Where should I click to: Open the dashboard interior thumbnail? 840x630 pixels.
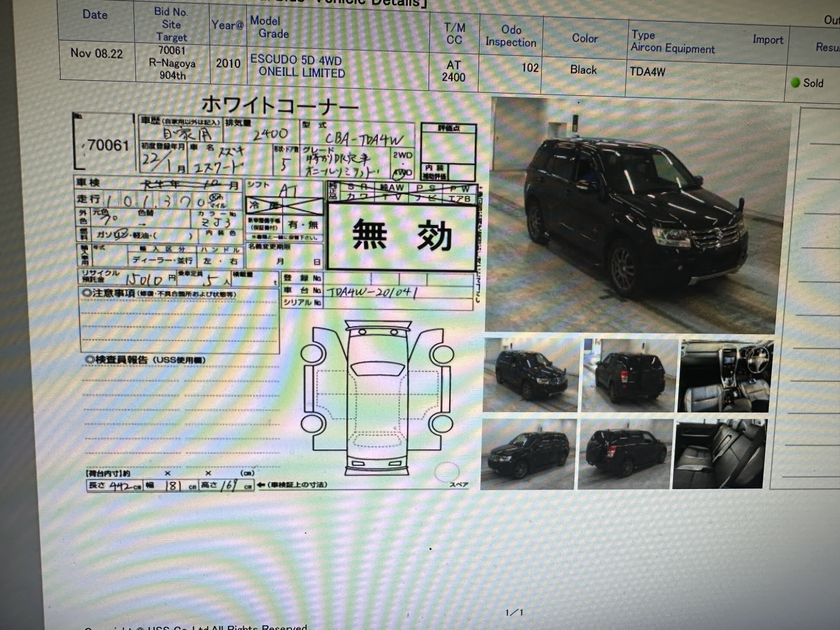tap(725, 376)
